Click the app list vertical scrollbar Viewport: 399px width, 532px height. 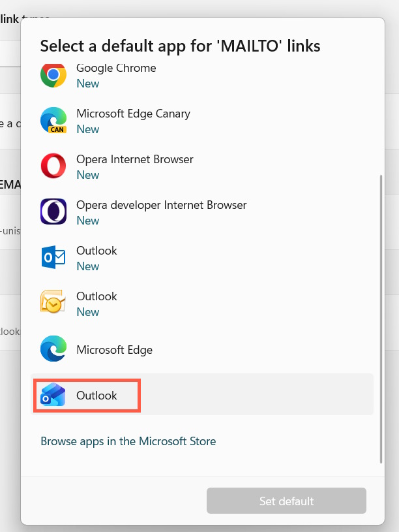[381, 319]
